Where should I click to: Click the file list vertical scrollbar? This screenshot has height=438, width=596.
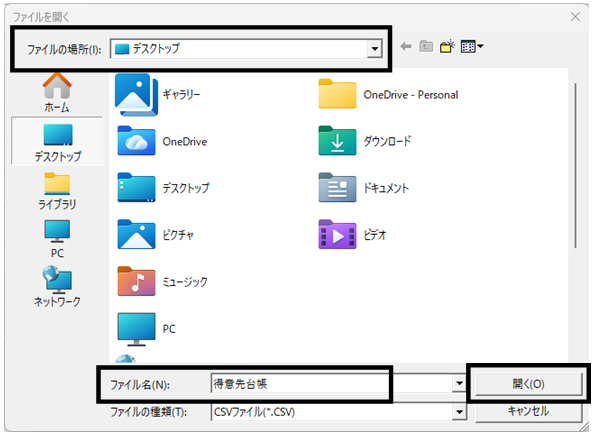pos(575,166)
